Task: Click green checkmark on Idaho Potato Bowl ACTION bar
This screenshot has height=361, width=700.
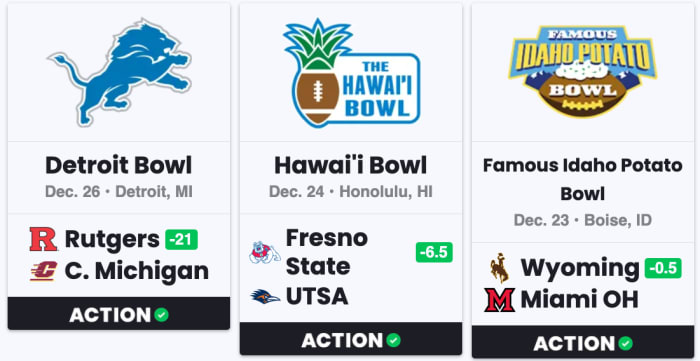Action: [x=625, y=343]
